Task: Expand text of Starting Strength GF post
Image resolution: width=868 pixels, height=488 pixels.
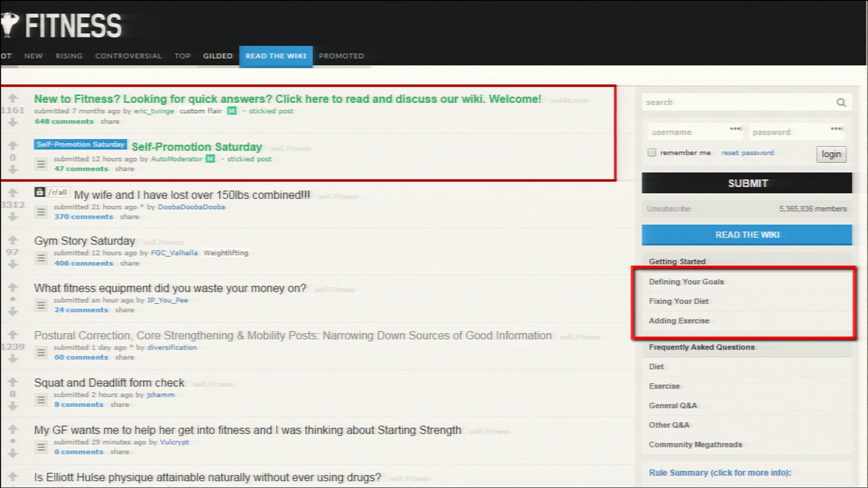Action: [x=41, y=447]
